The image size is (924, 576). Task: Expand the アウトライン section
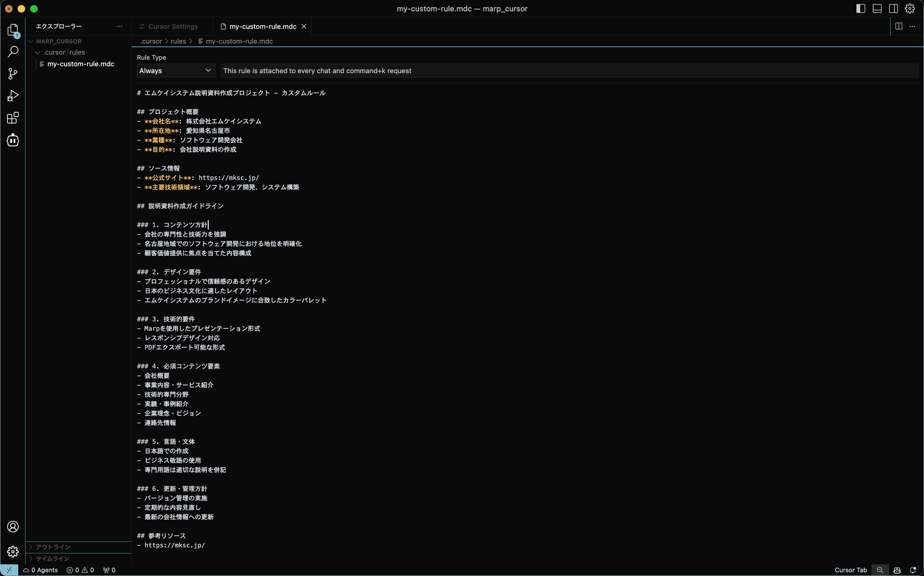coord(53,547)
